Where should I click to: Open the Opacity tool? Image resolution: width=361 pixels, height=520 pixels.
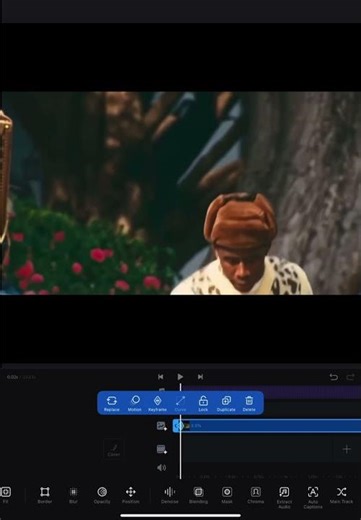click(102, 495)
